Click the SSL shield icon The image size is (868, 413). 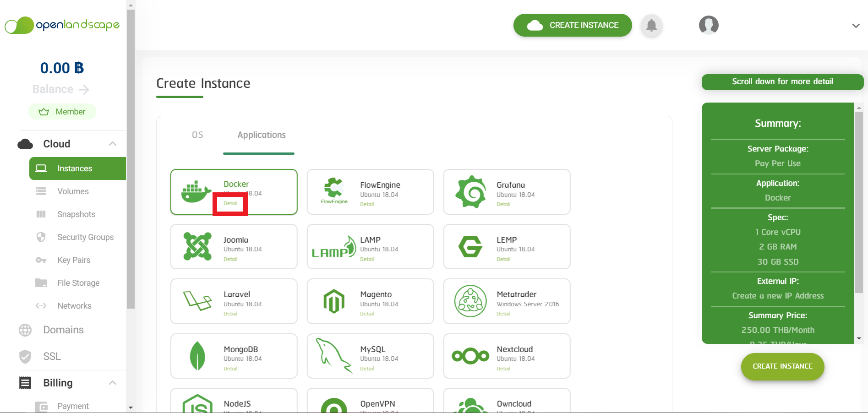[25, 356]
